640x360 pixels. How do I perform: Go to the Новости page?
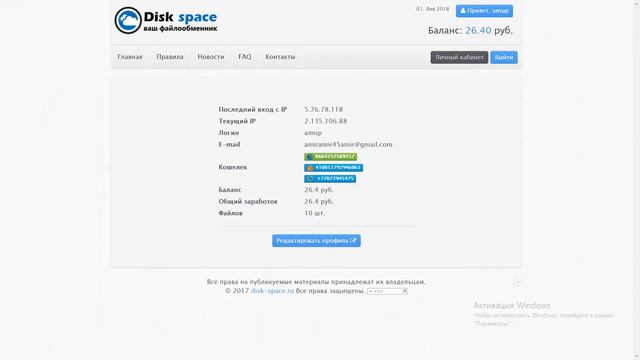pyautogui.click(x=211, y=57)
